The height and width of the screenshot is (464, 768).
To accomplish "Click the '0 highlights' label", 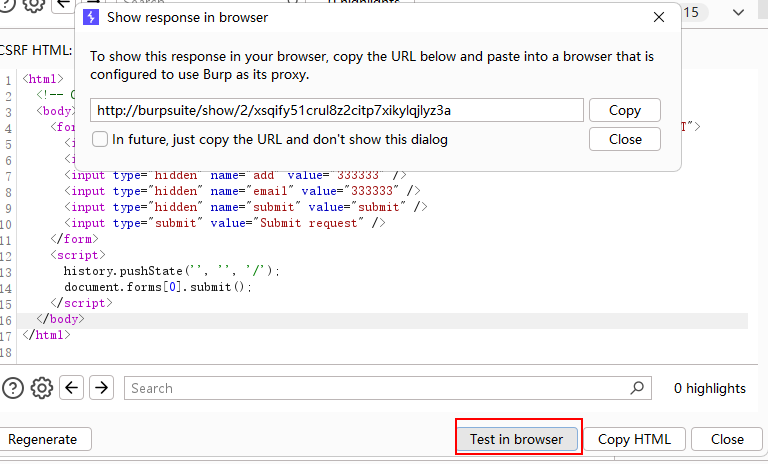I will [x=710, y=388].
